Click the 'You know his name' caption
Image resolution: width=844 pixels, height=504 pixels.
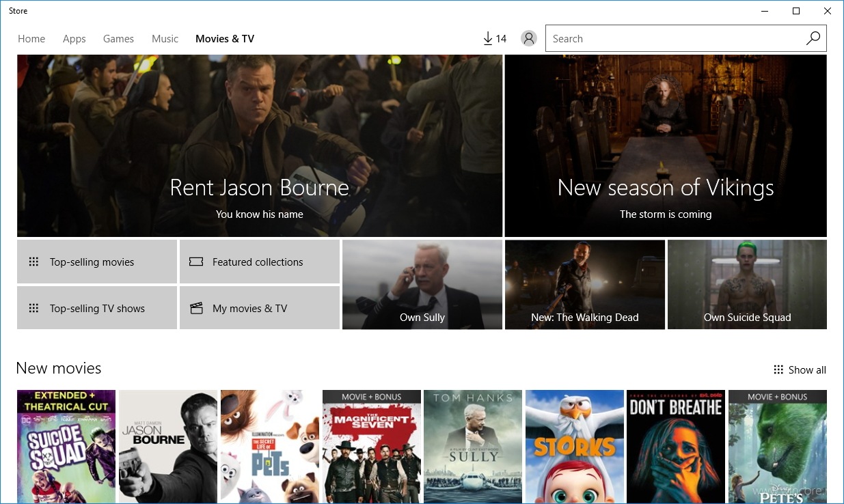click(x=260, y=214)
